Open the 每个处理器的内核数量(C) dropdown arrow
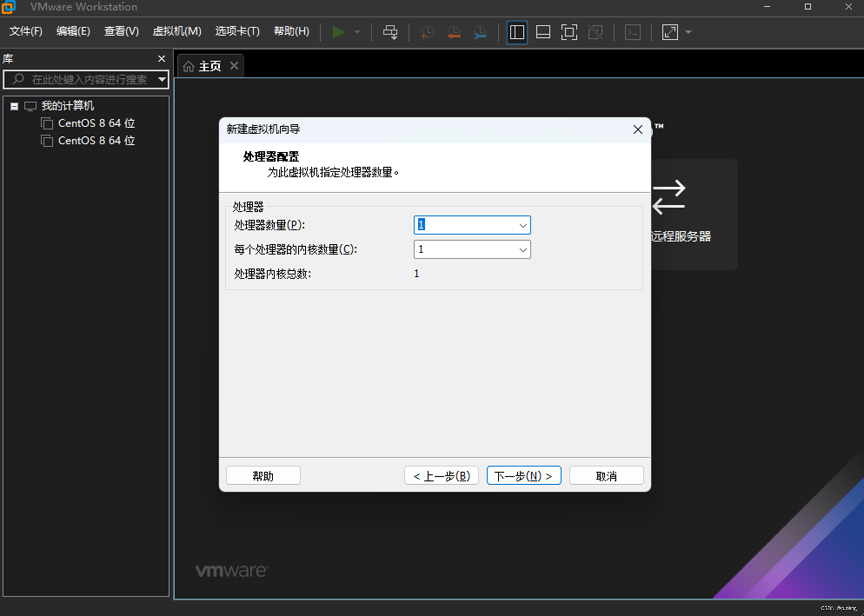864x616 pixels. pyautogui.click(x=523, y=250)
